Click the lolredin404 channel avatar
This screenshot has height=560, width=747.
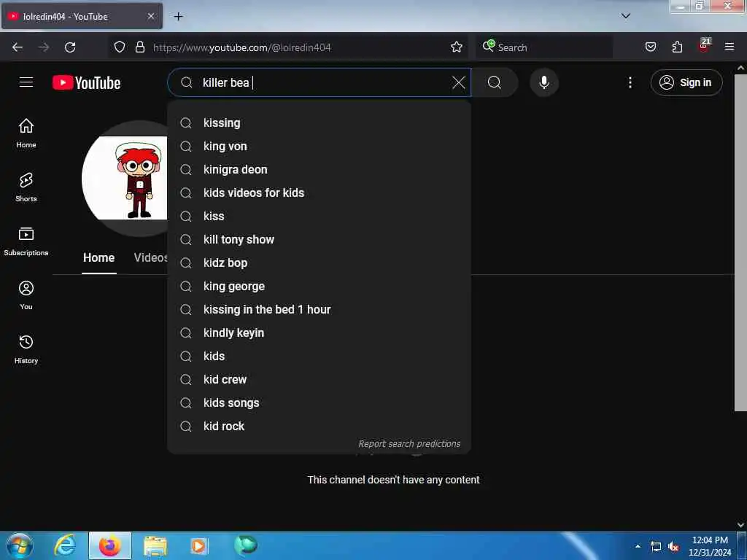point(125,178)
